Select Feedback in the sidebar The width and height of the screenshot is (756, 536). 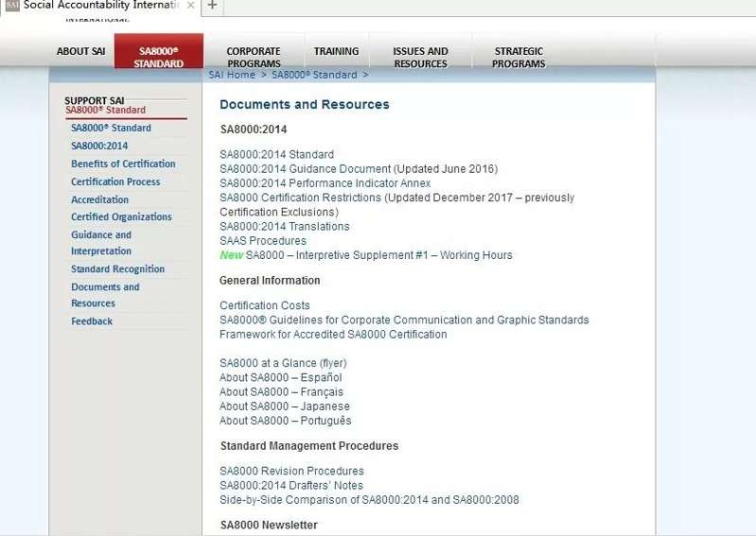92,321
